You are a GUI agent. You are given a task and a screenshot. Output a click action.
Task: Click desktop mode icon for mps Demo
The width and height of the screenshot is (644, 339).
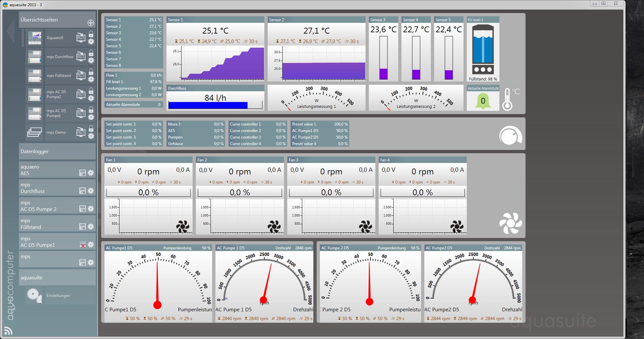(81, 132)
